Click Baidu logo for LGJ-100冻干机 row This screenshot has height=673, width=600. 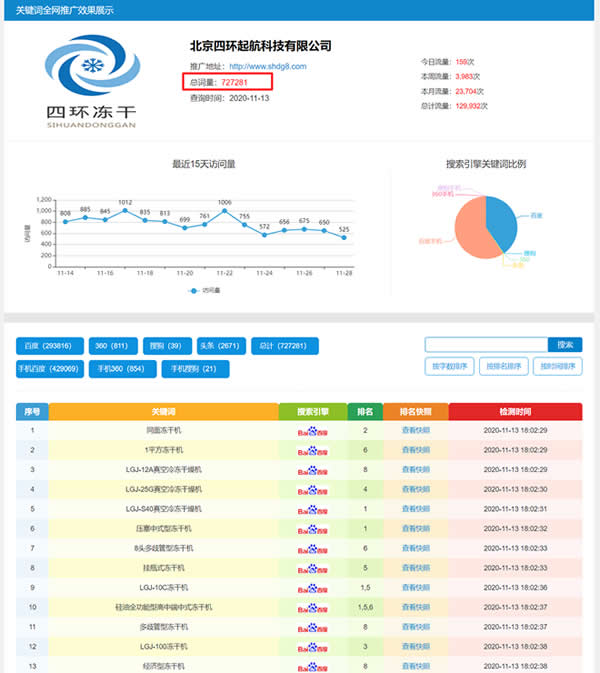(x=313, y=647)
